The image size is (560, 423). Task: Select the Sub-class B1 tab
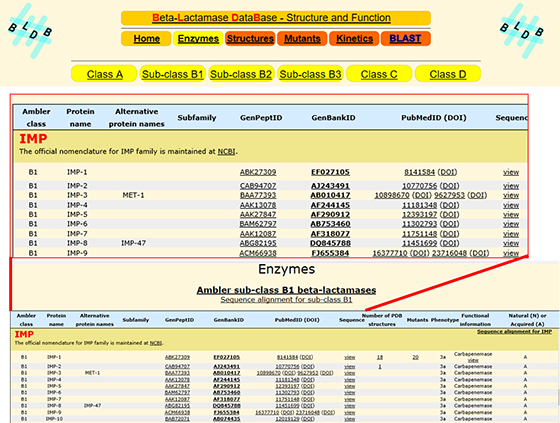tap(172, 74)
